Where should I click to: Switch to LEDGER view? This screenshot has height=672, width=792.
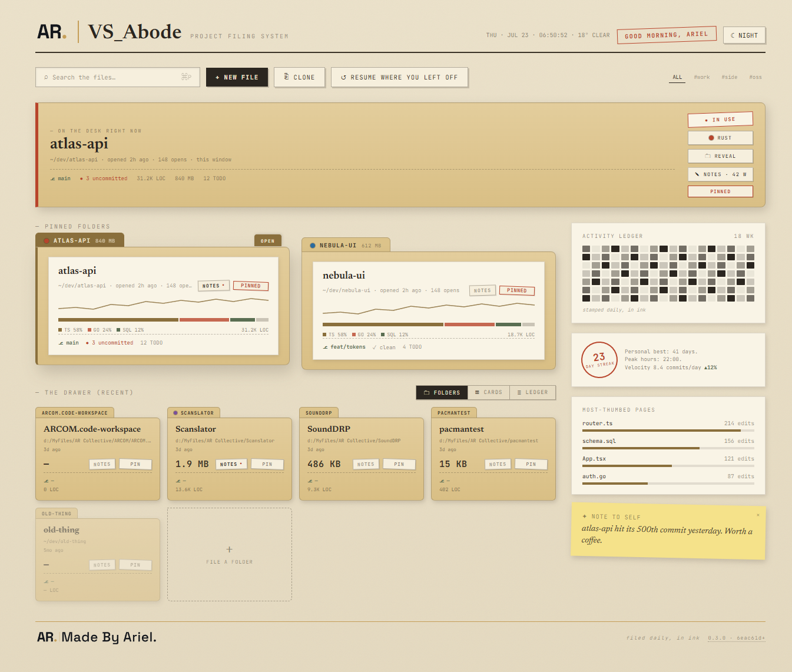click(532, 392)
